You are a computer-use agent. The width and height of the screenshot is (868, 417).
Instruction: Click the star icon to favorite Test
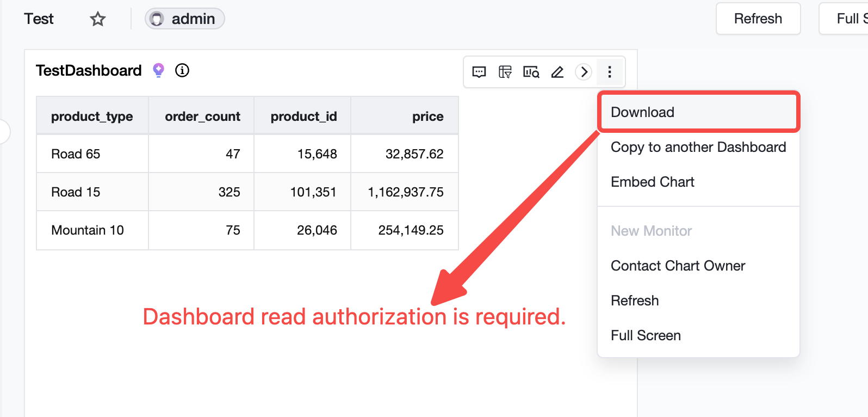point(98,19)
